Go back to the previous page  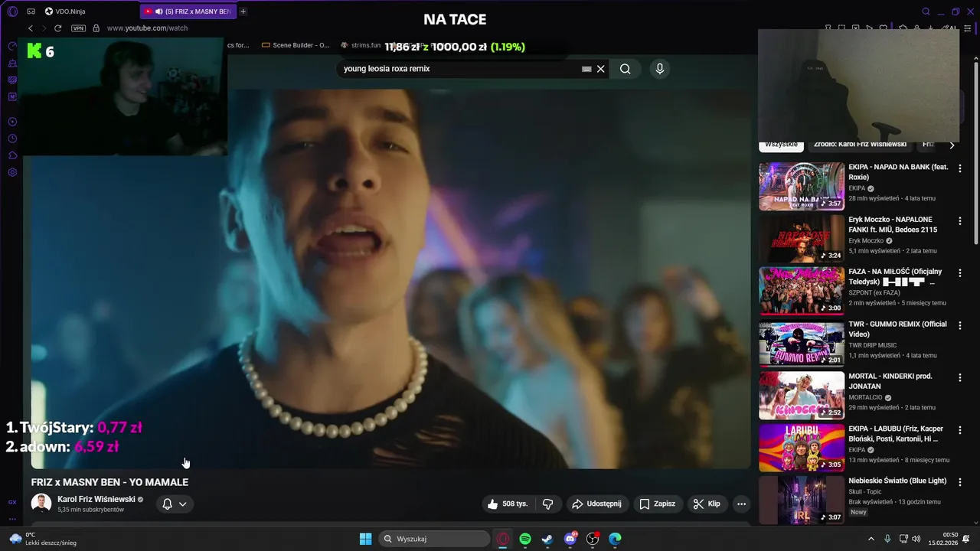31,28
